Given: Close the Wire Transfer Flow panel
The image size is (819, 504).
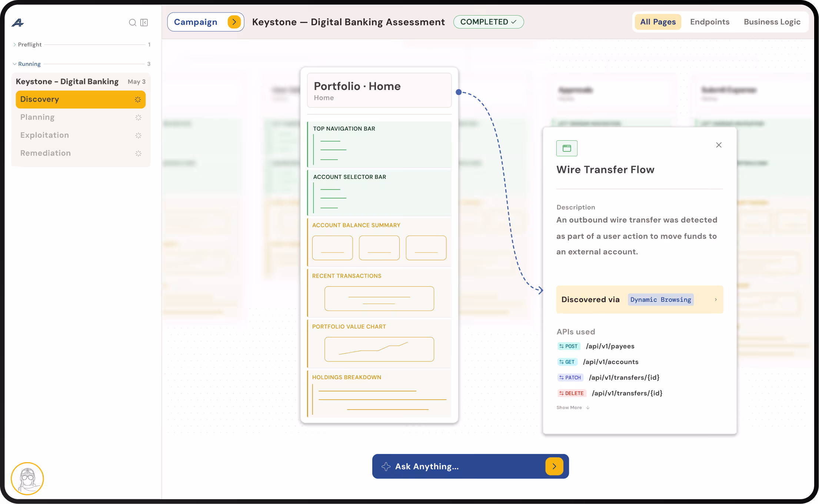Looking at the screenshot, I should pyautogui.click(x=719, y=145).
